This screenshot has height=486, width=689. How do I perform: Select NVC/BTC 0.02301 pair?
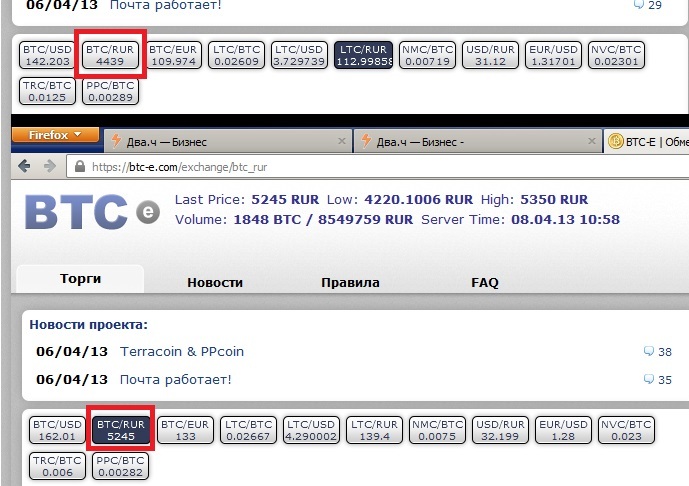tap(616, 55)
